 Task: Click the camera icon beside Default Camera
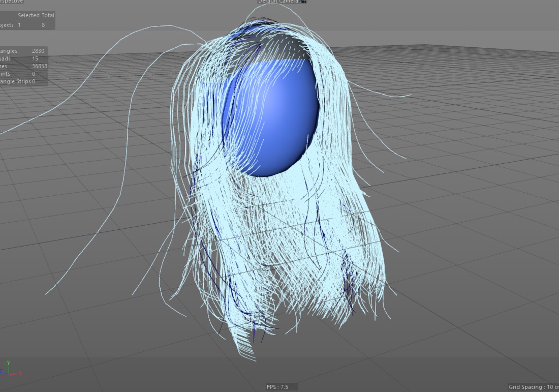tap(303, 2)
